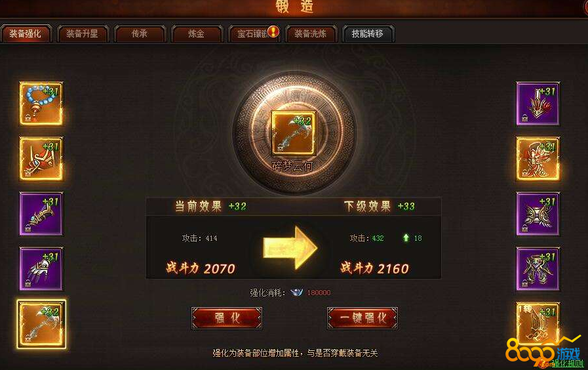The width and height of the screenshot is (588, 370).
Task: Select the purple leg armor slot on right
Action: click(538, 269)
